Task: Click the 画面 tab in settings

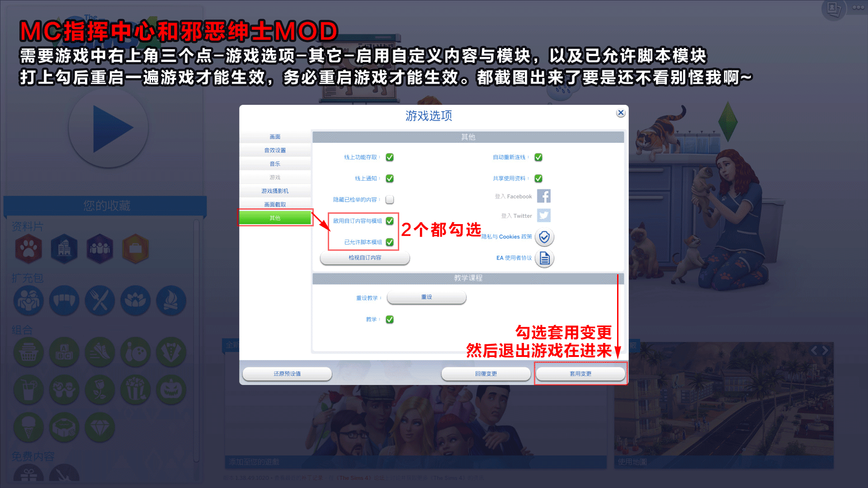Action: coord(275,136)
